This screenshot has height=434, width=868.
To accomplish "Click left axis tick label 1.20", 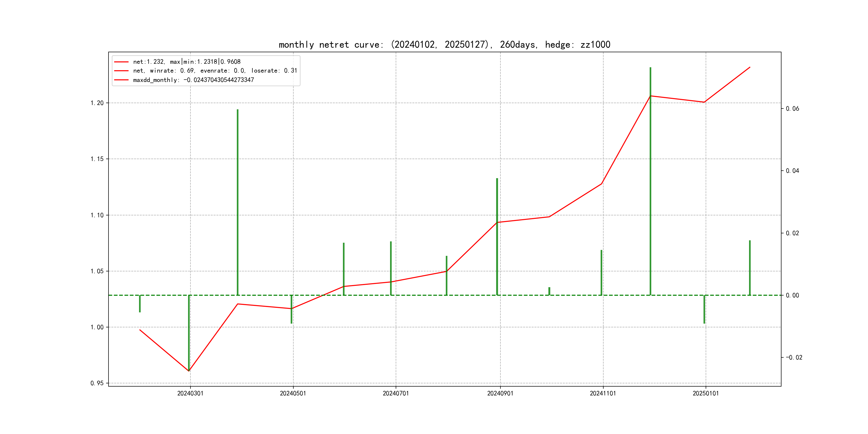I will [97, 103].
